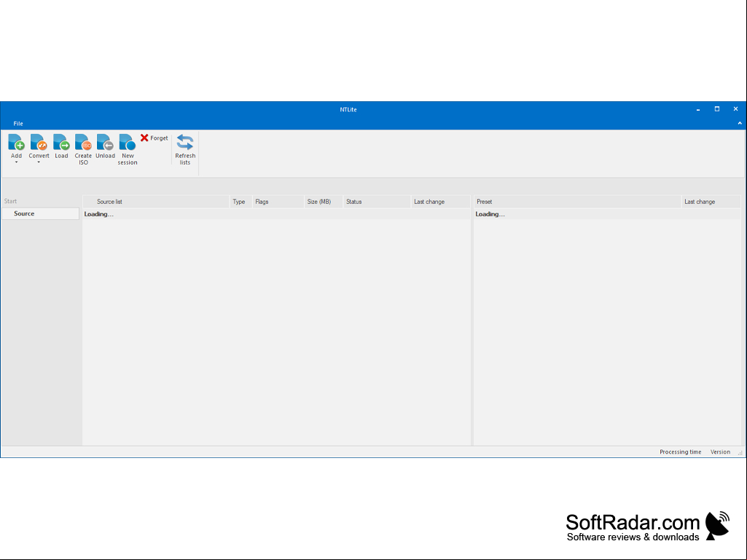Viewport: 747px width, 560px height.
Task: Sort by Flags column header
Action: (278, 202)
